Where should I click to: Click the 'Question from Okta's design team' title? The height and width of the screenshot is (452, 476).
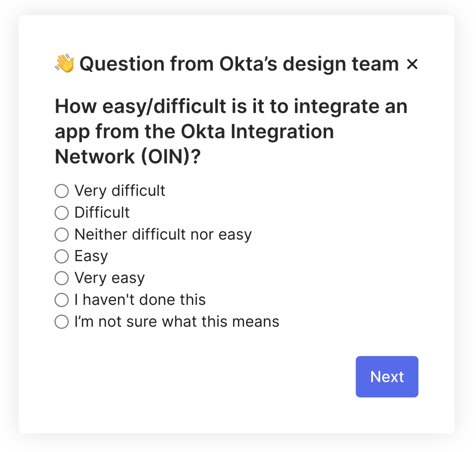click(238, 63)
